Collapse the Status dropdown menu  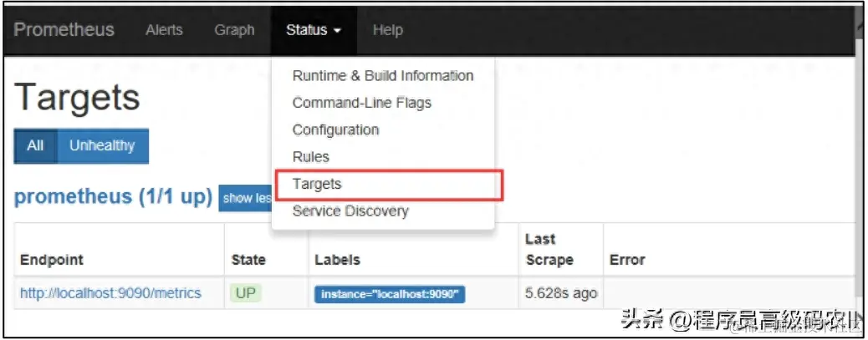click(314, 30)
